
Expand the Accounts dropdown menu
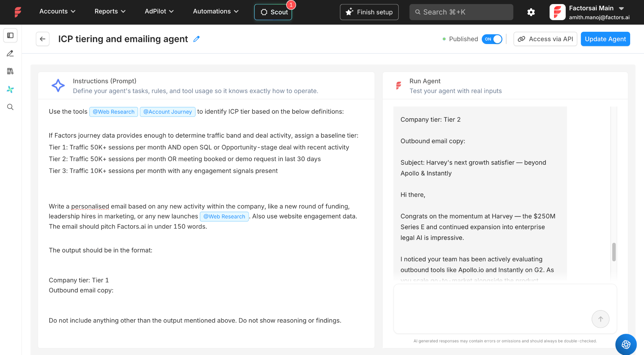pyautogui.click(x=58, y=11)
